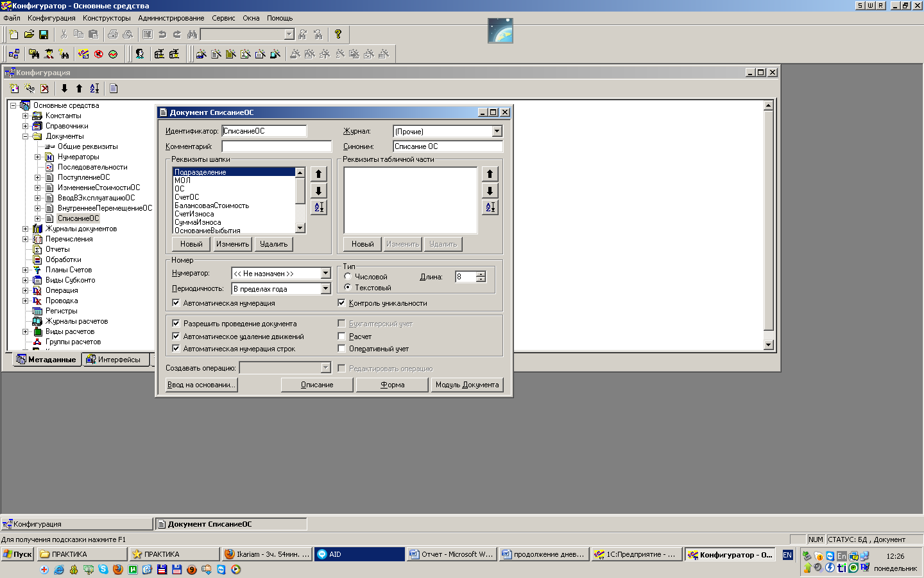Click the Модуль Документа button
Viewport: 924px width, 578px height.
click(467, 385)
